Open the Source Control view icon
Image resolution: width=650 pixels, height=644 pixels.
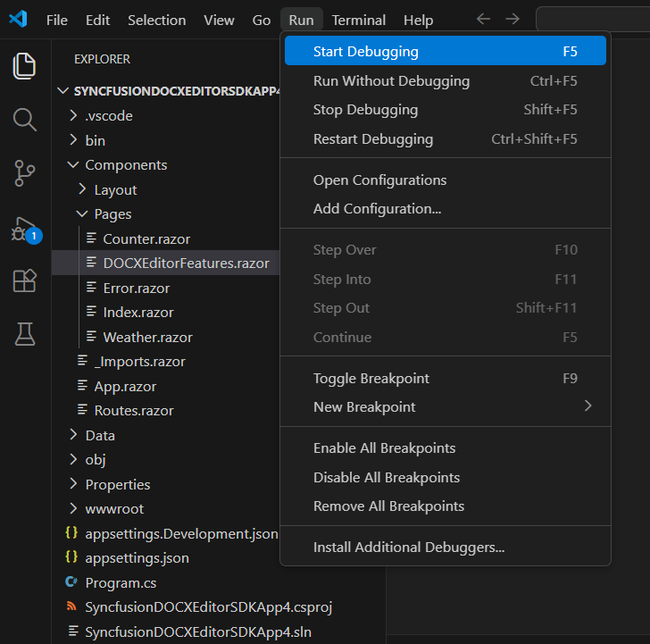pos(25,173)
